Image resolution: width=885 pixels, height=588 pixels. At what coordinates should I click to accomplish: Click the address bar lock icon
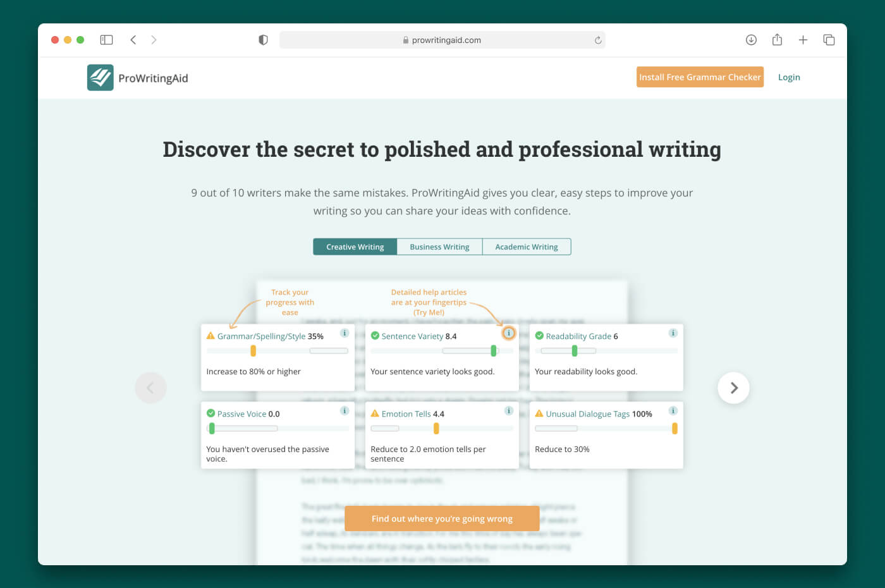[x=406, y=40]
